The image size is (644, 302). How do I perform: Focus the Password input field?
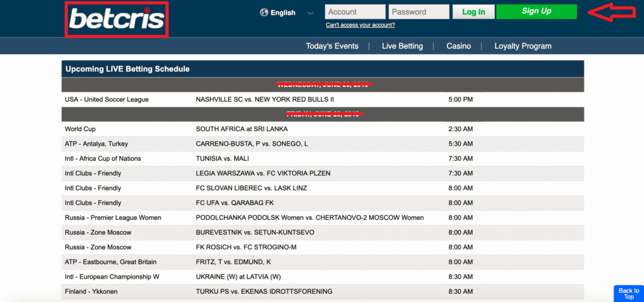coord(419,12)
